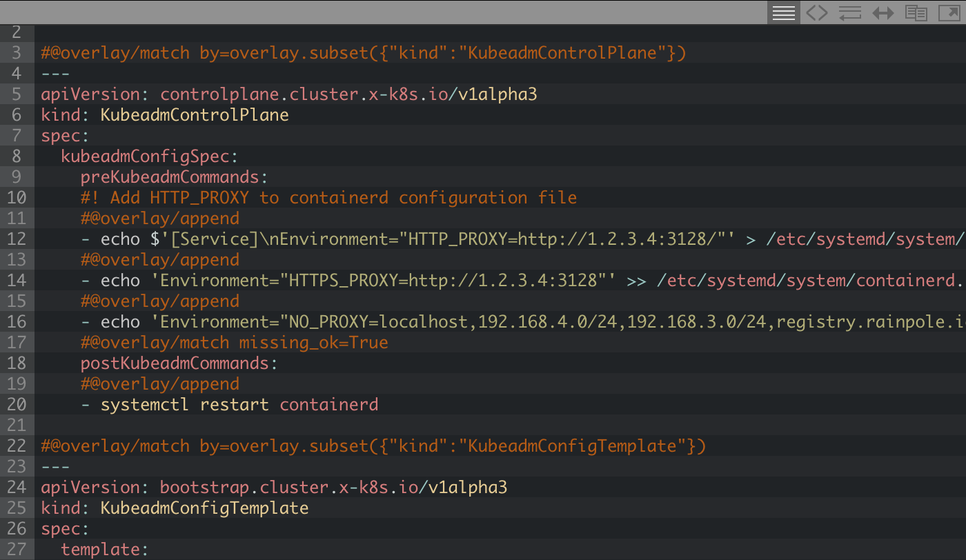Click the HTTP_PROXY comment line
This screenshot has height=560, width=966.
click(328, 198)
